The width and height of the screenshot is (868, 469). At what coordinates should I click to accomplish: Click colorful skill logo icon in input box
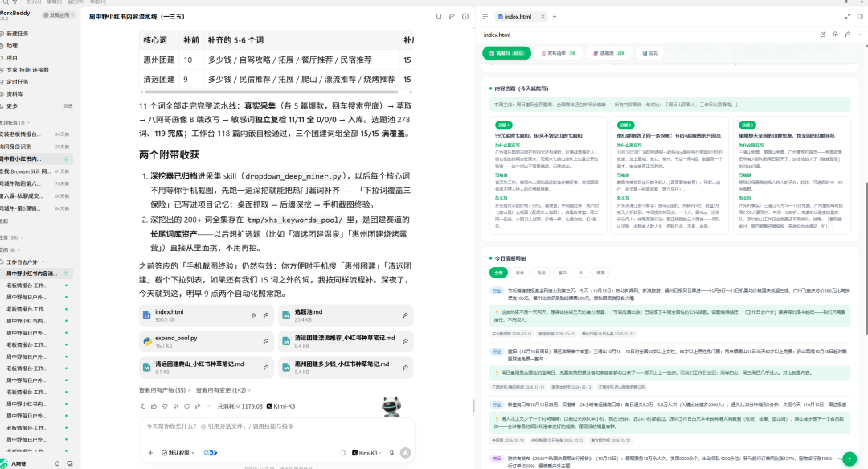point(211,453)
